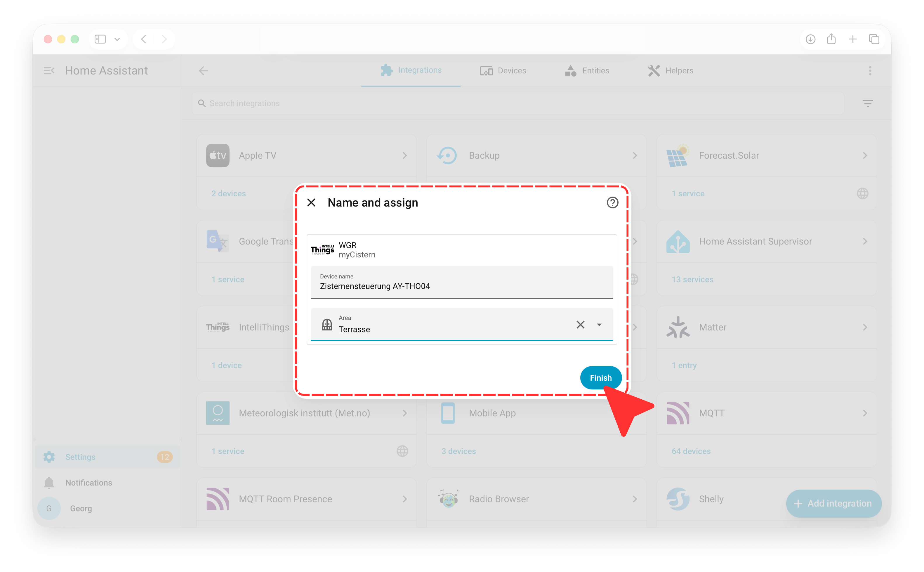Open the Met.no integration icon
Image resolution: width=924 pixels, height=572 pixels.
(x=218, y=413)
